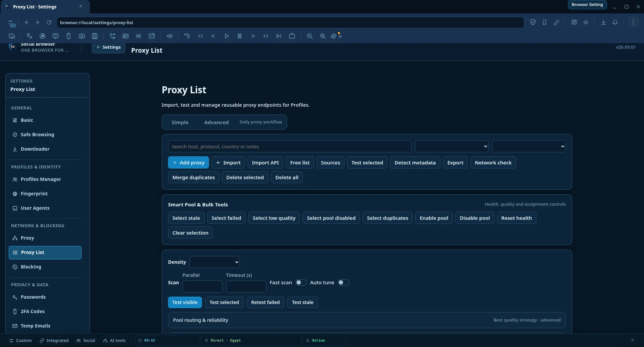
Task: Click the fast-forward double chevron icon
Action: (266, 36)
